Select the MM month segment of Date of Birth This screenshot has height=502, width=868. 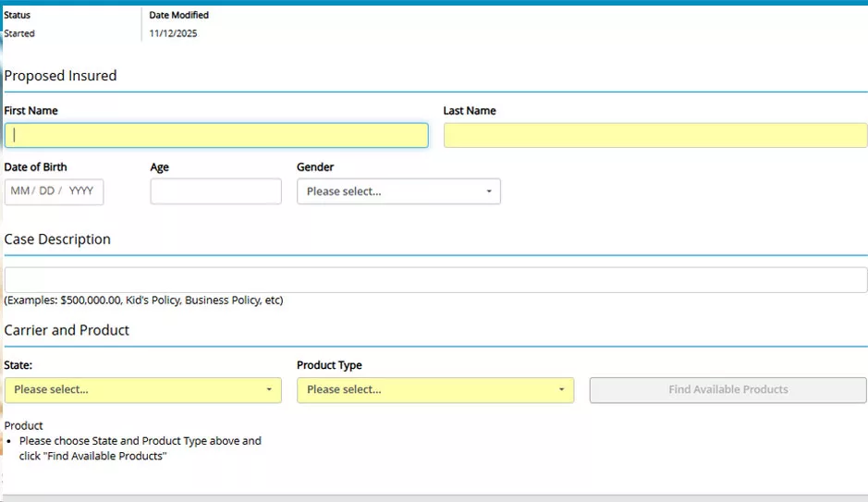click(x=20, y=191)
